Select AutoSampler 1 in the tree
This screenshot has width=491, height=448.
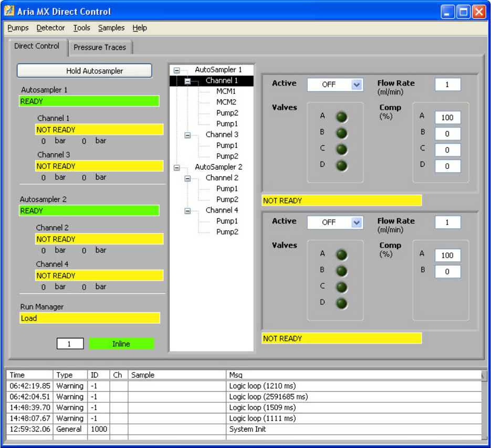click(218, 69)
